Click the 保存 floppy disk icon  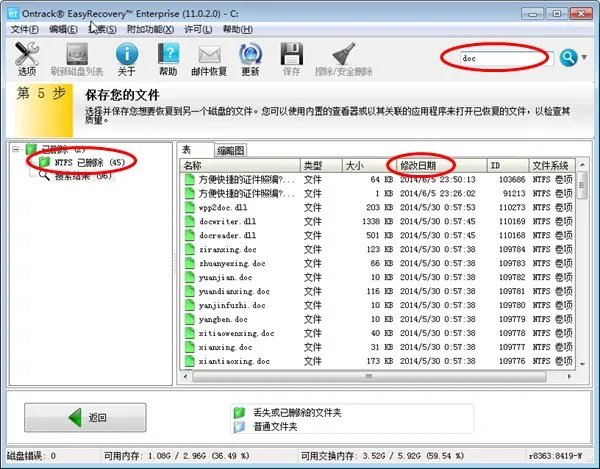[x=292, y=59]
